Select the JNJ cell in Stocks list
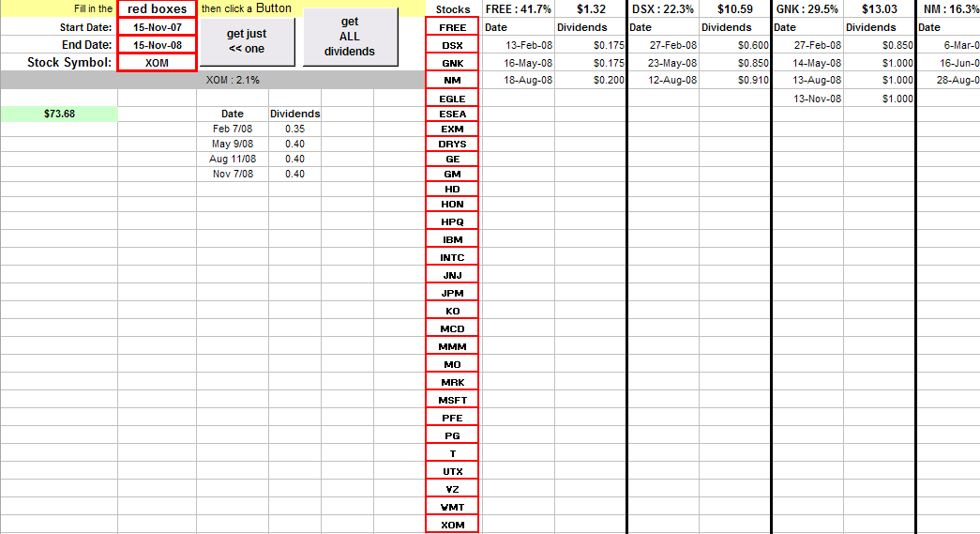Viewport: 980px width, 534px height. [453, 275]
